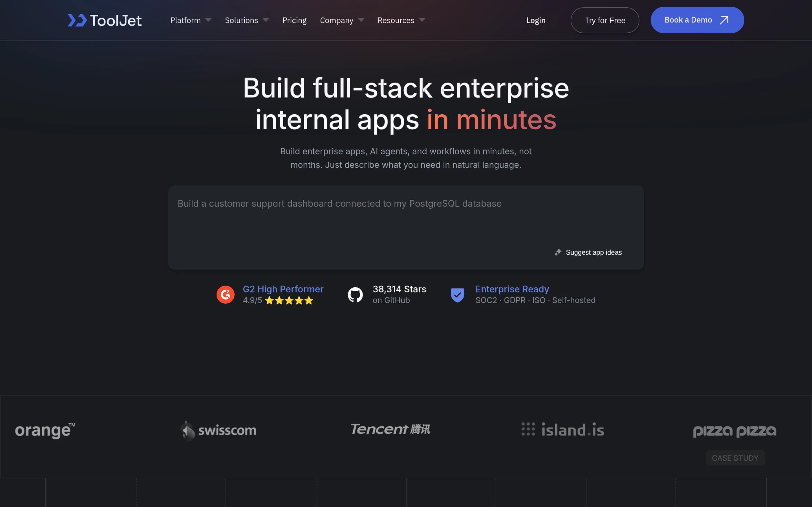This screenshot has height=507, width=812.
Task: Click the G2 badge icon
Action: pyautogui.click(x=226, y=294)
